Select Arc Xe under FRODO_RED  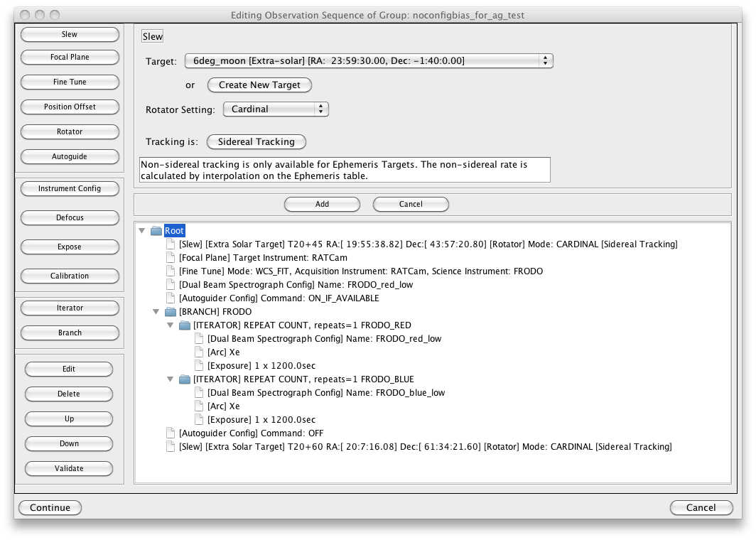click(x=224, y=352)
